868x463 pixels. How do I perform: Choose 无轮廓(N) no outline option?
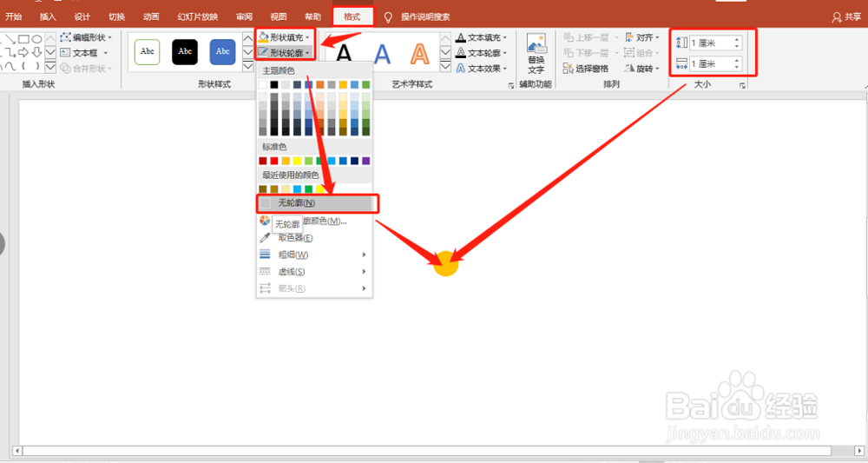tap(317, 203)
